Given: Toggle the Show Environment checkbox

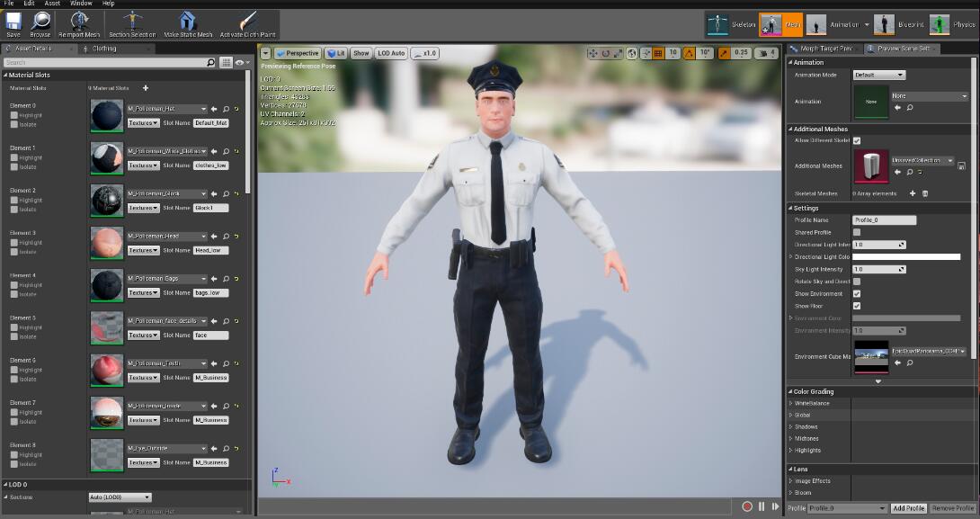Looking at the screenshot, I should pyautogui.click(x=857, y=294).
